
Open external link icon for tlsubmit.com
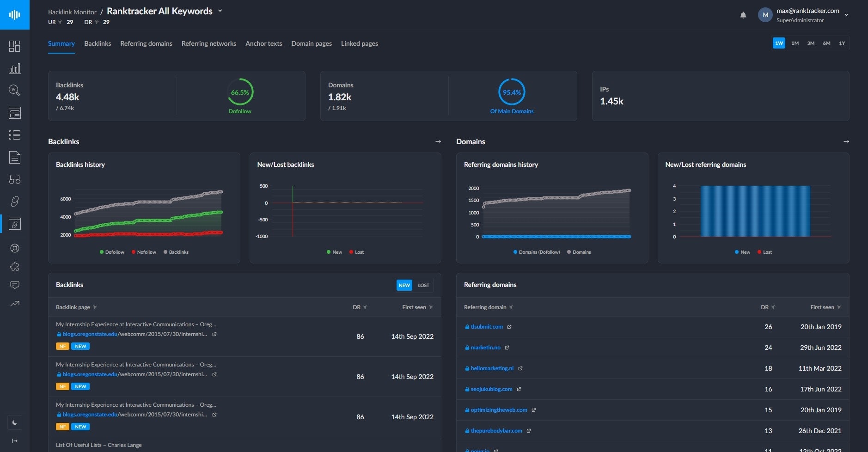[509, 327]
